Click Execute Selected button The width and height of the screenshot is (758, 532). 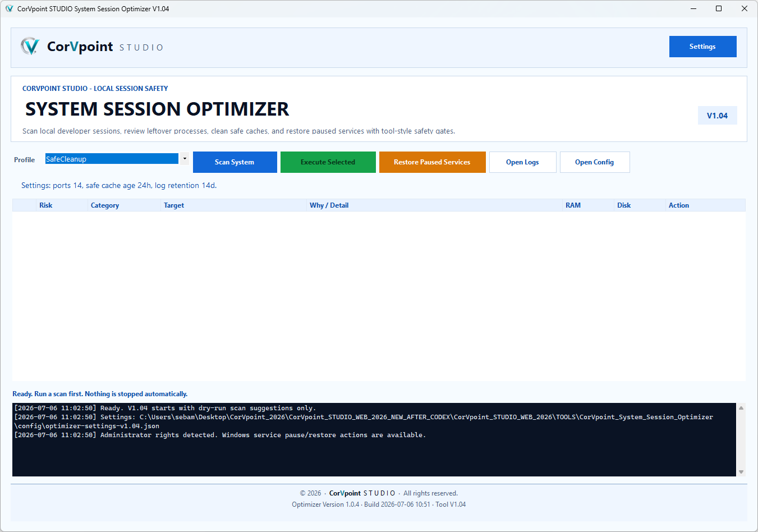pos(328,162)
